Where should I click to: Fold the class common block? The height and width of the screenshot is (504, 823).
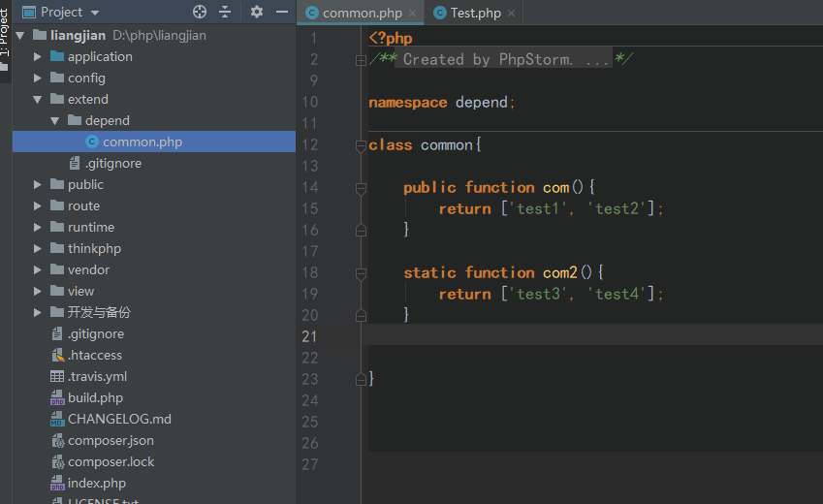(x=361, y=145)
